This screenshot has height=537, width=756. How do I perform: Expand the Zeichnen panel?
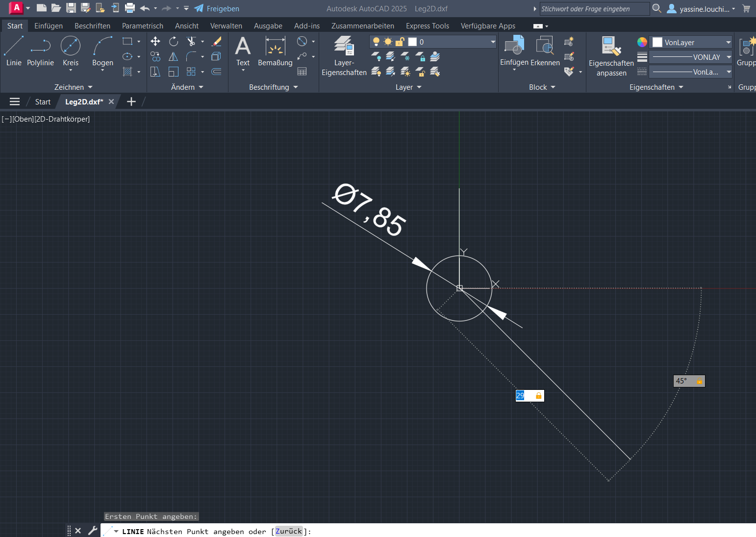[x=74, y=87]
